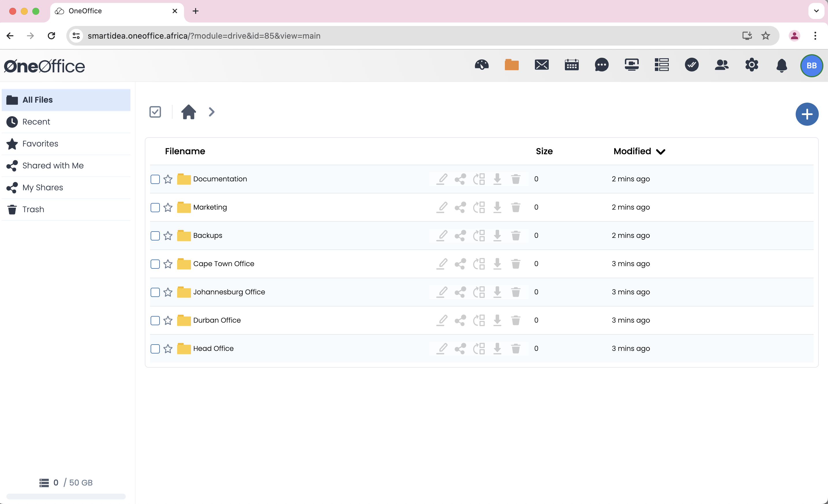Open Recent in sidebar
This screenshot has width=828, height=504.
(66, 122)
